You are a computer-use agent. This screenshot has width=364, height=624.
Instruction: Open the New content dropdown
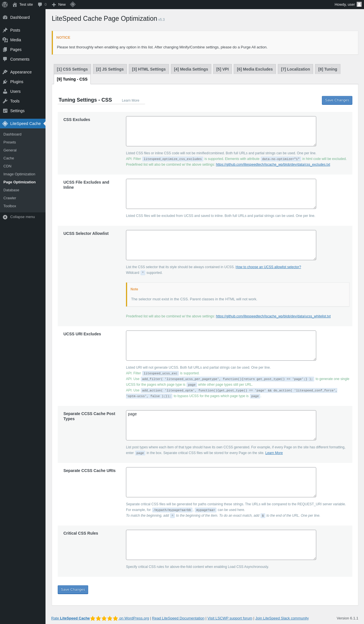(x=59, y=5)
